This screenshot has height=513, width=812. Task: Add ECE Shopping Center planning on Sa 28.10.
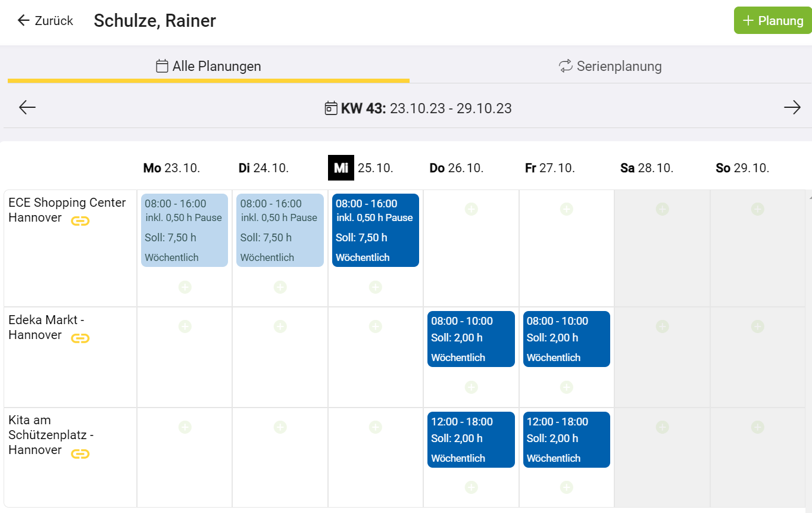pos(662,209)
